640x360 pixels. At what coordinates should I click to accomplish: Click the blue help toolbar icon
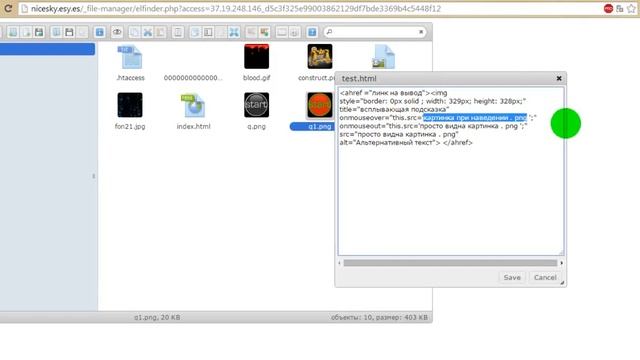pos(312,32)
